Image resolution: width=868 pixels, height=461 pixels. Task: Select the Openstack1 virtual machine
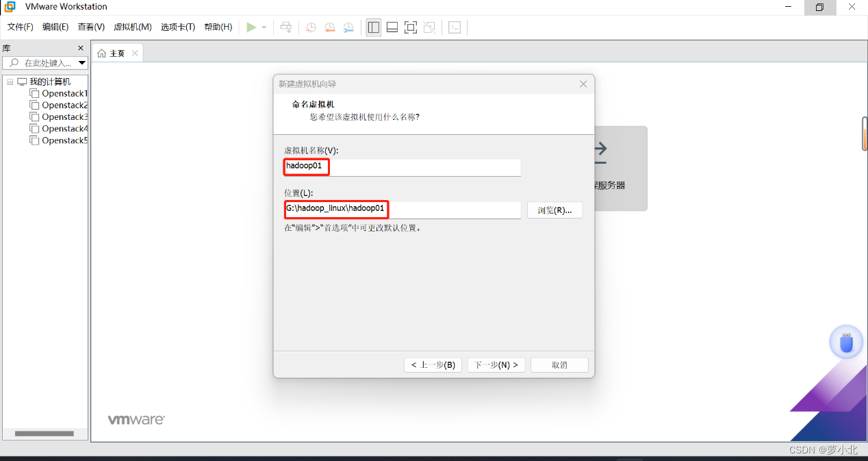pyautogui.click(x=59, y=93)
